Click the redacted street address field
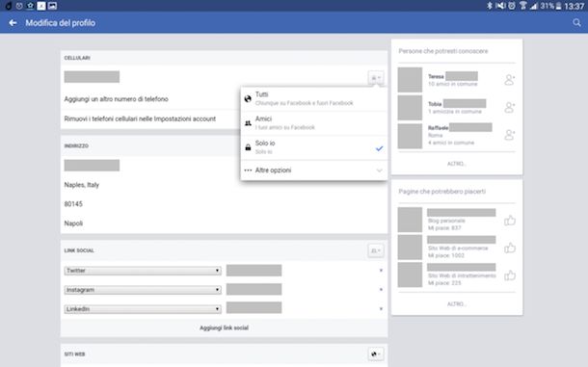The image size is (588, 367). pyautogui.click(x=92, y=166)
